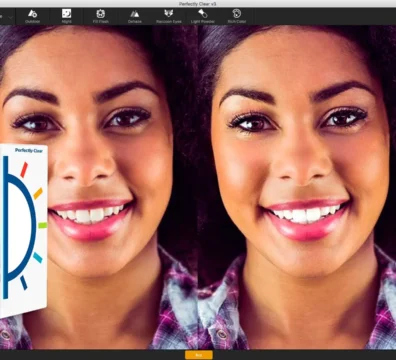Click the corrected photo on the right
396x360 pixels.
click(297, 187)
